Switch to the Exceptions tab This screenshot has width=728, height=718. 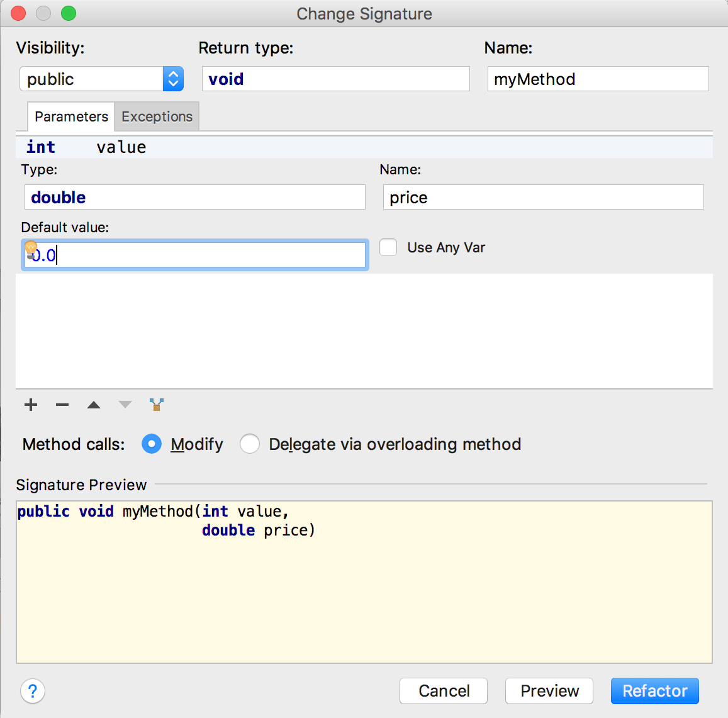(156, 116)
